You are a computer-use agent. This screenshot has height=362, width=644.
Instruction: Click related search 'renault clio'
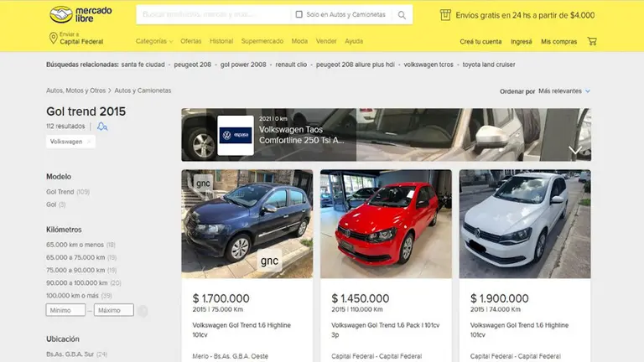[291, 65]
